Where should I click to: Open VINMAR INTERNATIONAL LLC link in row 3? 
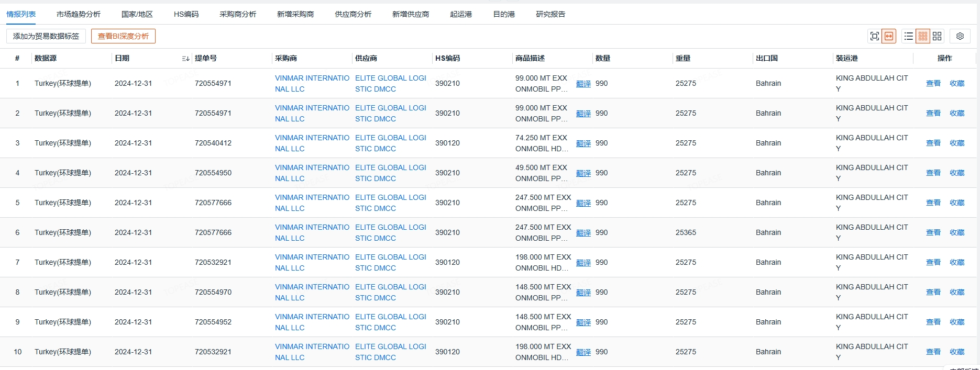[312, 143]
